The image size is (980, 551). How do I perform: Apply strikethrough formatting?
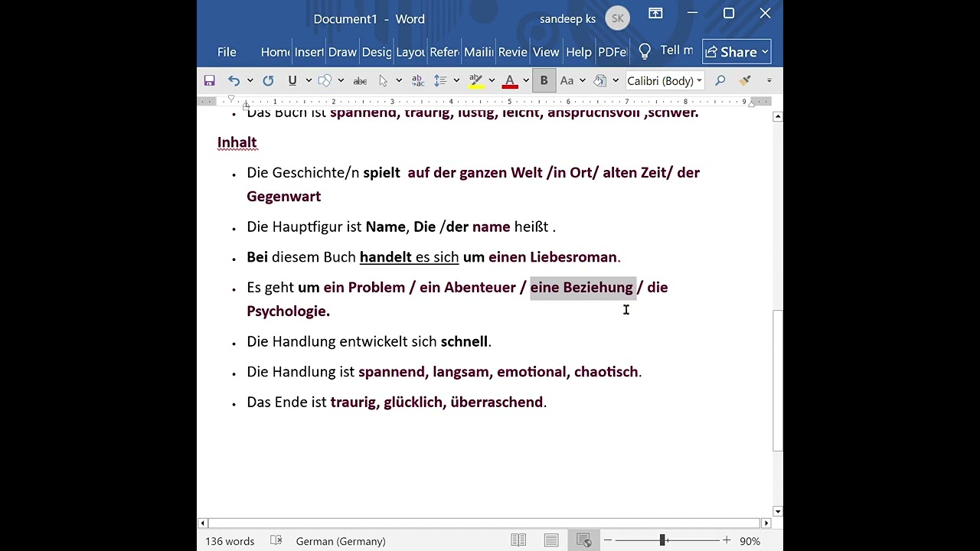[x=360, y=80]
